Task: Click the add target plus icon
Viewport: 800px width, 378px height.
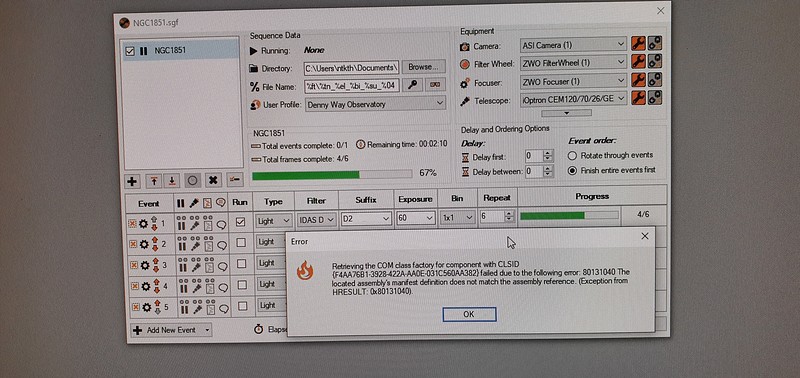Action: click(x=132, y=181)
